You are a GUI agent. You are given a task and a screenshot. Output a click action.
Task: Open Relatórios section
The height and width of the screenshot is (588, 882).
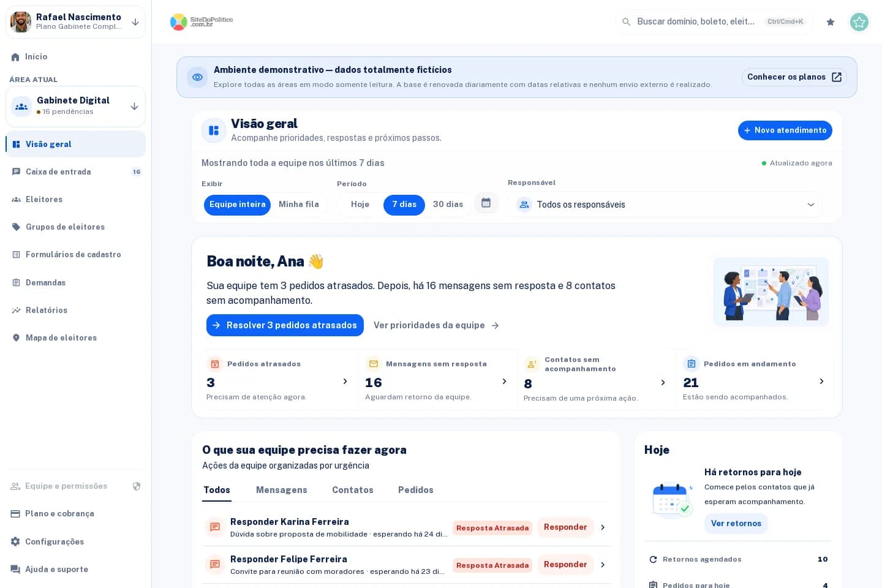76,311
